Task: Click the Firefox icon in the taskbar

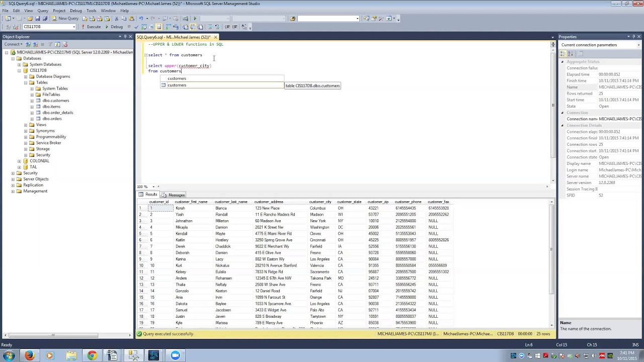Action: pos(29,355)
